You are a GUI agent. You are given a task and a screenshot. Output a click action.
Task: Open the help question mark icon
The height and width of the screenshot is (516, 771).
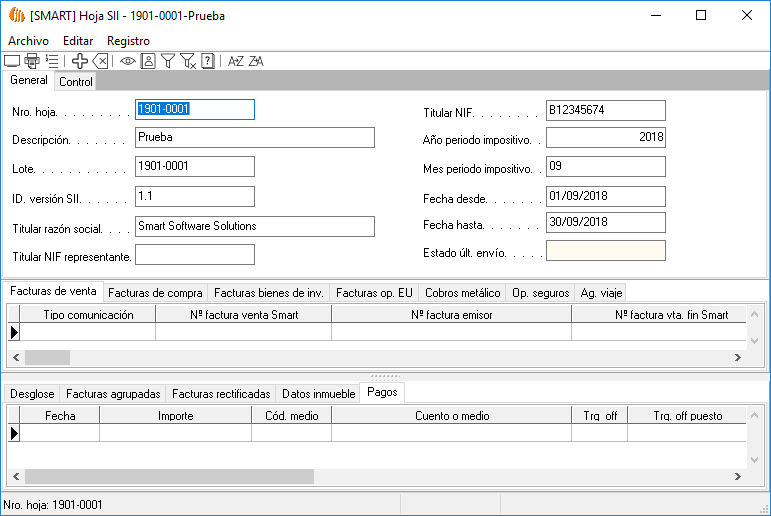click(x=207, y=61)
